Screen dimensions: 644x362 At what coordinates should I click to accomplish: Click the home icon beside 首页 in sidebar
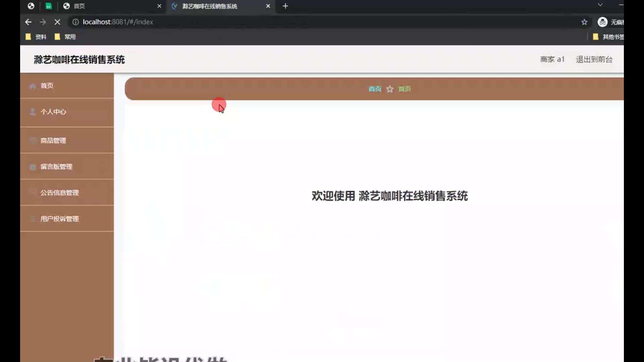pyautogui.click(x=33, y=86)
